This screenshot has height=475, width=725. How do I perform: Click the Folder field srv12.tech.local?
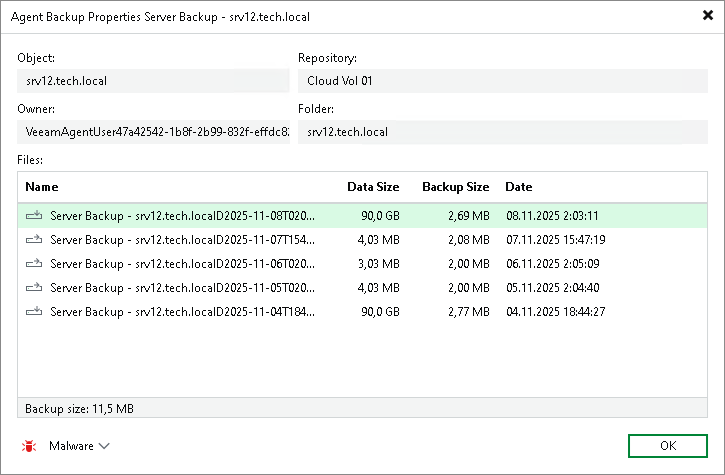click(x=502, y=131)
